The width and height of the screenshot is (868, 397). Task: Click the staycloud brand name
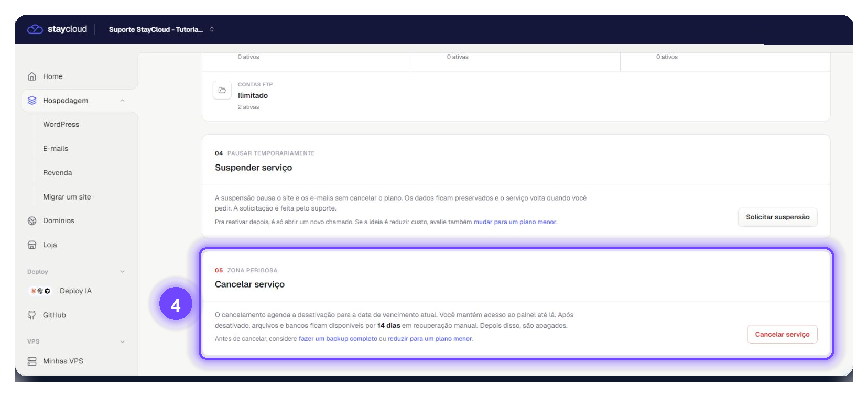click(67, 29)
